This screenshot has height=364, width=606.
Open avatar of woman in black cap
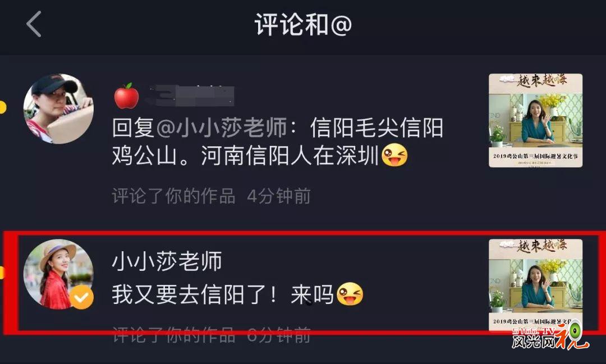(58, 109)
